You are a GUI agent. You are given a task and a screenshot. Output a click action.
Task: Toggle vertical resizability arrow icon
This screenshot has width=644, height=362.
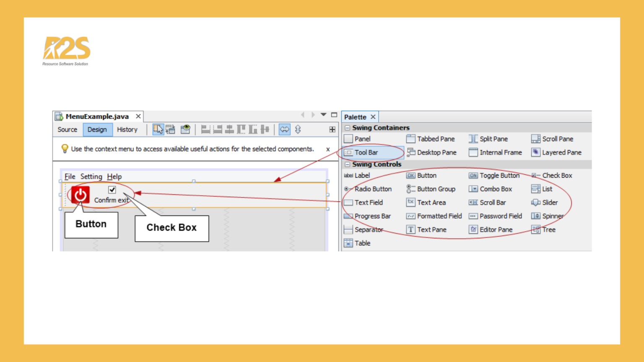(298, 129)
